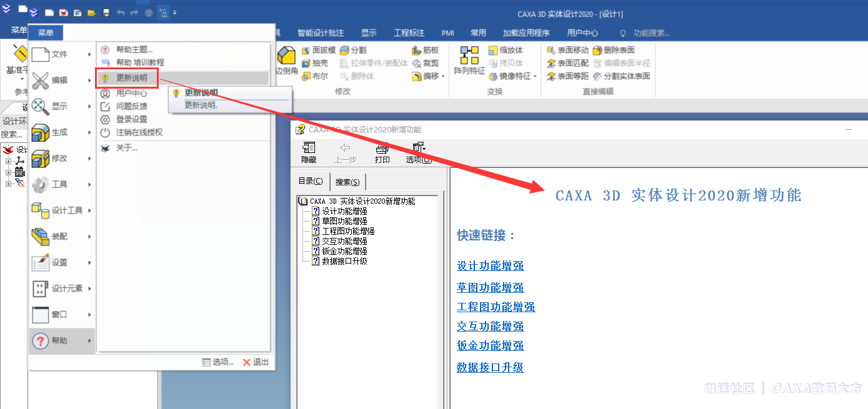
Task: Open the 镜像特征 dropdown arrow
Action: (535, 77)
